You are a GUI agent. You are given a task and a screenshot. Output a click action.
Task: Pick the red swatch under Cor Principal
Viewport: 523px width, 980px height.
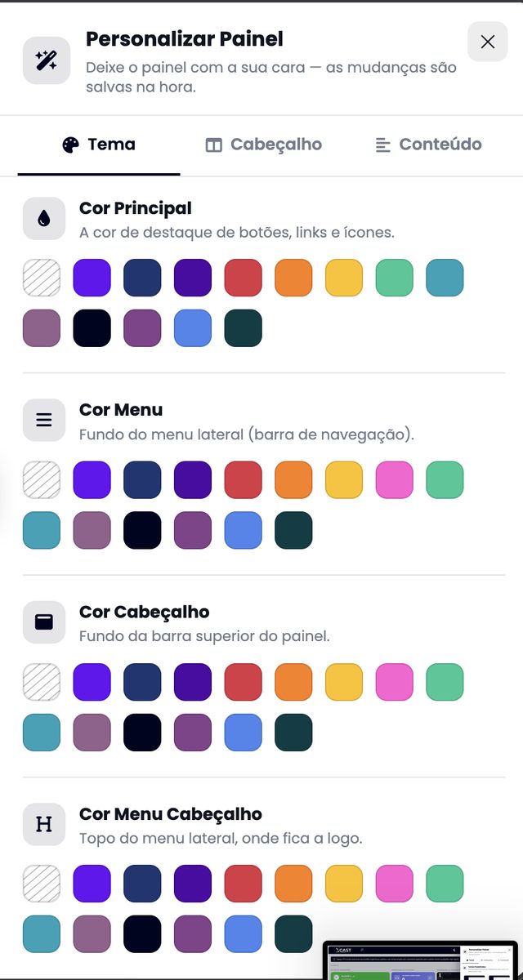[x=244, y=278]
